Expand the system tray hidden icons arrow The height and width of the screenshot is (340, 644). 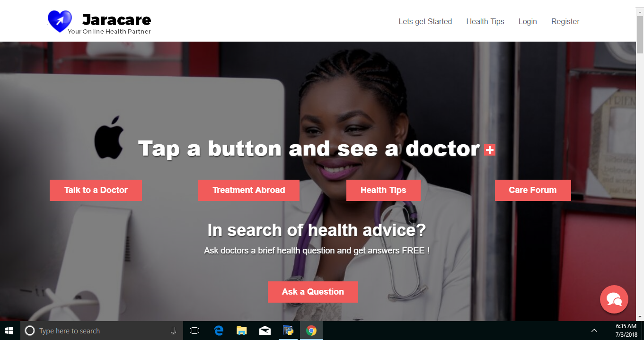(x=594, y=331)
